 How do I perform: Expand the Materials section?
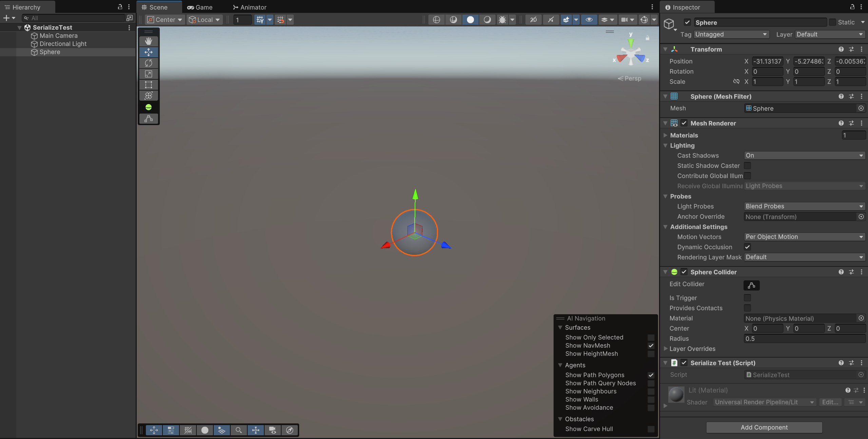[665, 135]
